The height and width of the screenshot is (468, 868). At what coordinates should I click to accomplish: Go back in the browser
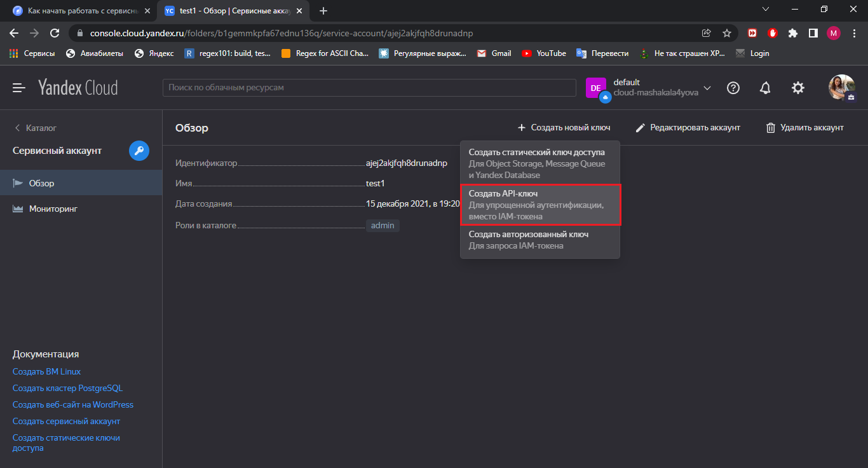coord(14,33)
